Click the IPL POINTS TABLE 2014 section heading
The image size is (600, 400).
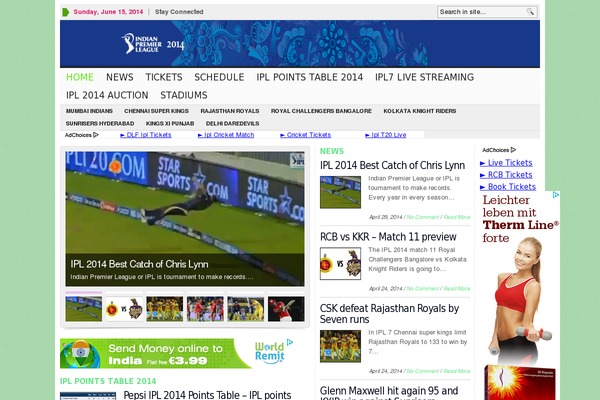point(108,381)
